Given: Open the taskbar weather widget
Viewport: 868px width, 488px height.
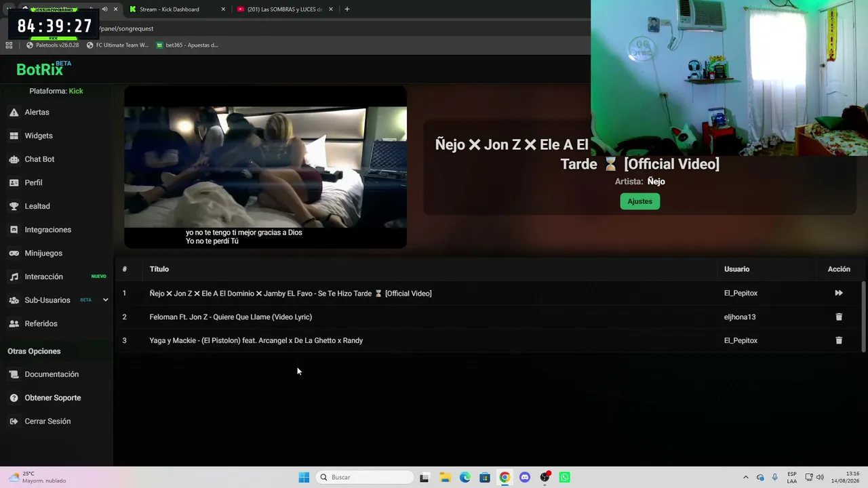Looking at the screenshot, I should 37,477.
